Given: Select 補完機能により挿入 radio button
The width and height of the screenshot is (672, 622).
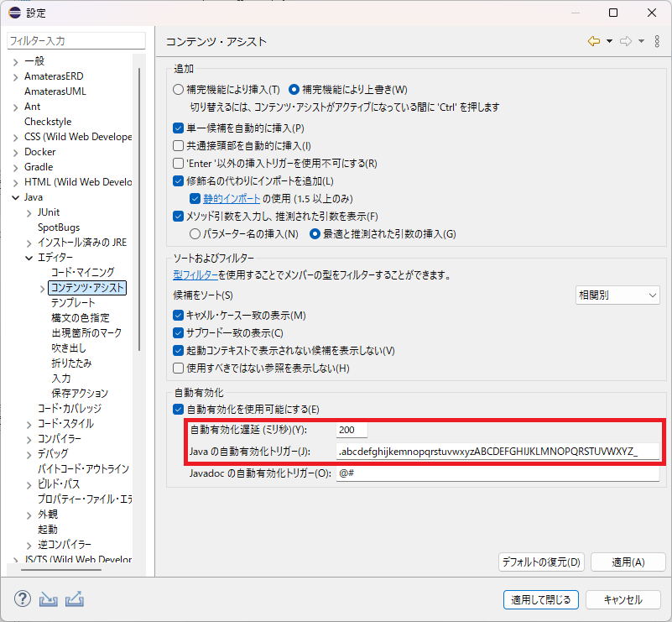Looking at the screenshot, I should click(x=178, y=90).
